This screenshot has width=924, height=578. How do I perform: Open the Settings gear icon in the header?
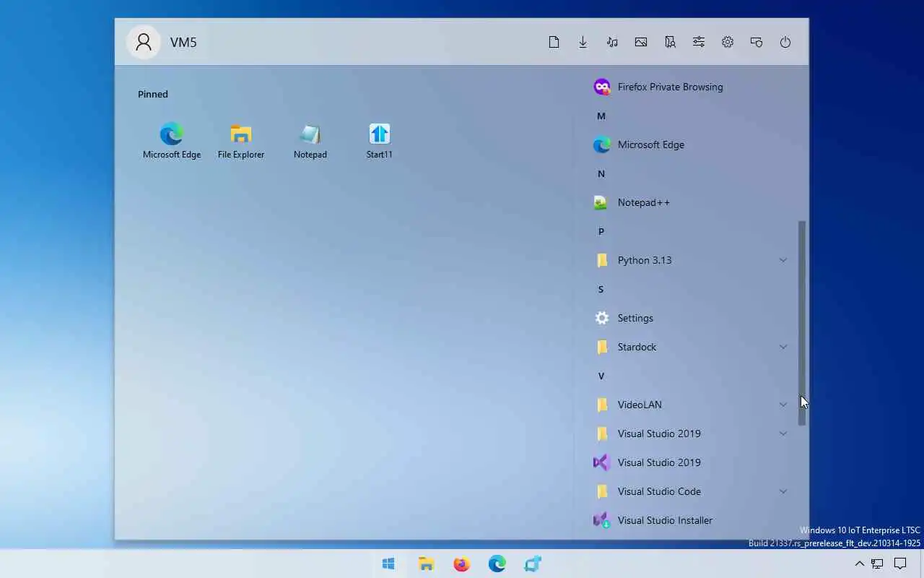pos(728,42)
